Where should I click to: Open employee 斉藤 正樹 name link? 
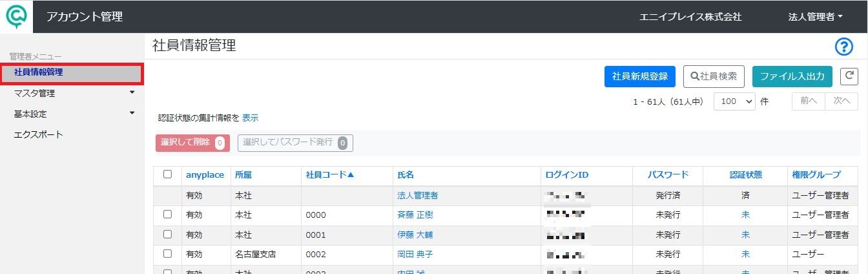415,215
